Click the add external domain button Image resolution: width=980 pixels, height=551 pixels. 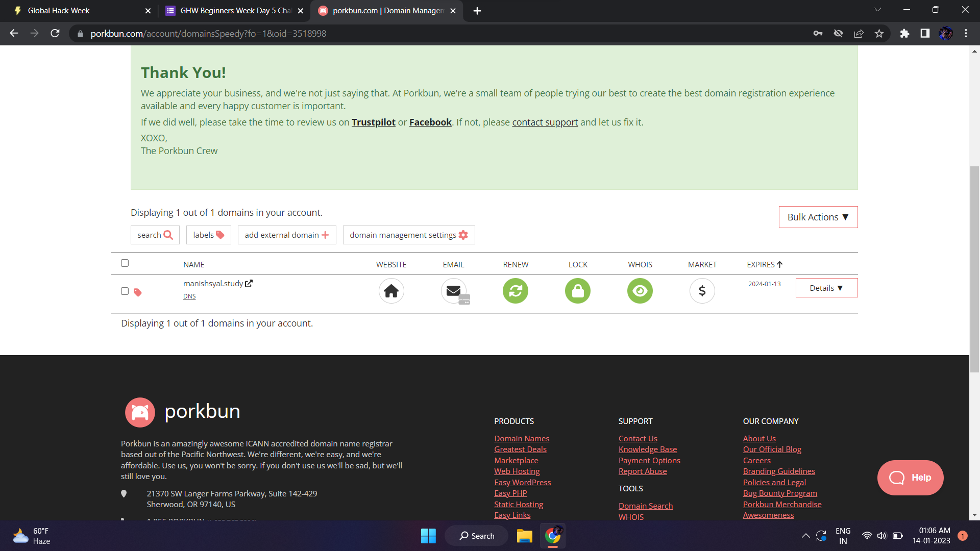point(286,235)
